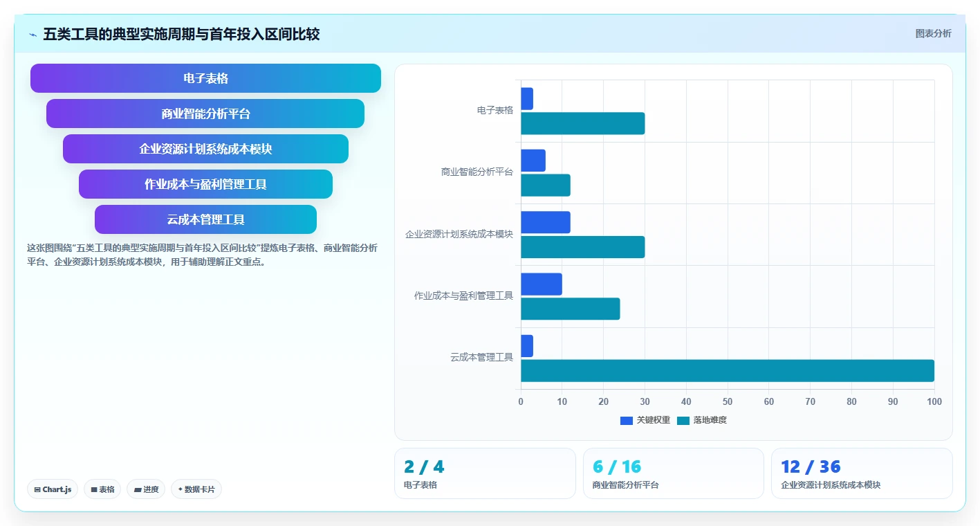Image resolution: width=980 pixels, height=526 pixels.
Task: Click the teal 落地难度 bar for 商业智能分析平台
Action: pyautogui.click(x=546, y=185)
